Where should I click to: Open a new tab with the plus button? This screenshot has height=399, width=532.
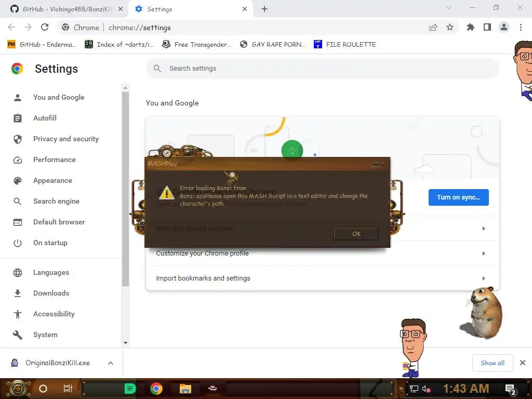click(264, 9)
